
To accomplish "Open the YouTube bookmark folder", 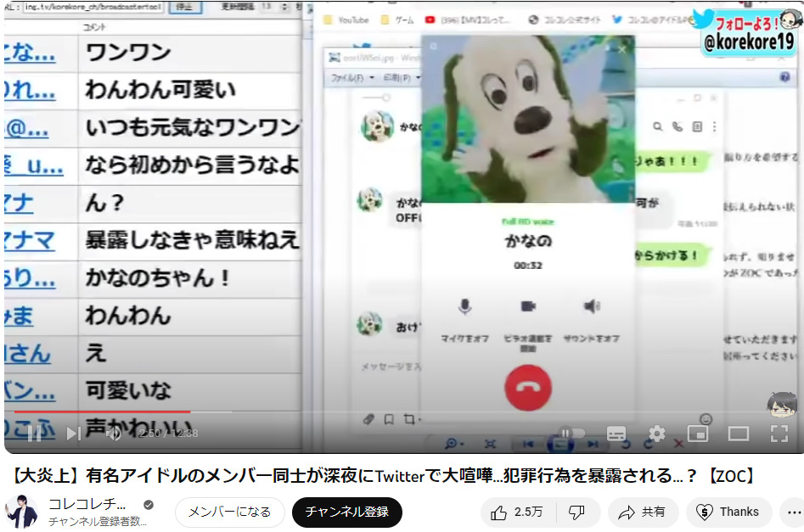I will [x=346, y=20].
